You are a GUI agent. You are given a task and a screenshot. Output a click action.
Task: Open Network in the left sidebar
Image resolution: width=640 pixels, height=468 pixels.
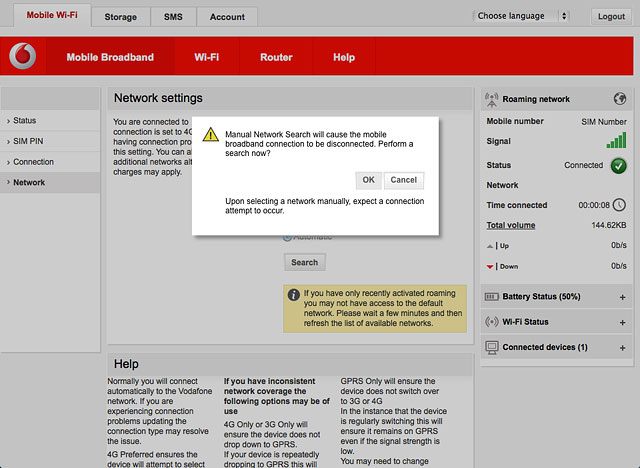coord(50,182)
